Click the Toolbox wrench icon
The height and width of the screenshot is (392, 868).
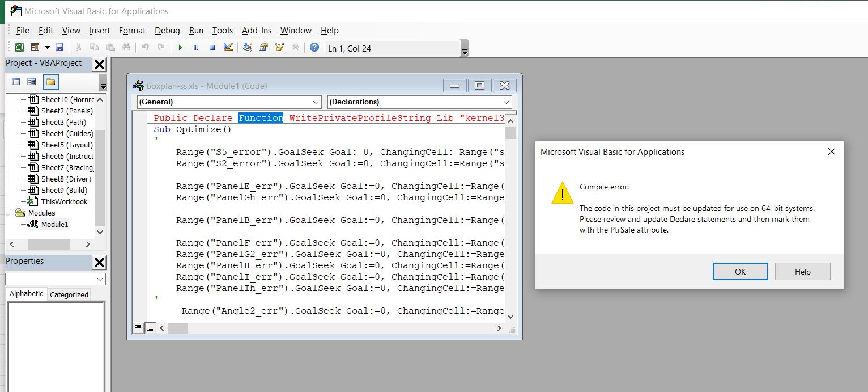pyautogui.click(x=295, y=48)
